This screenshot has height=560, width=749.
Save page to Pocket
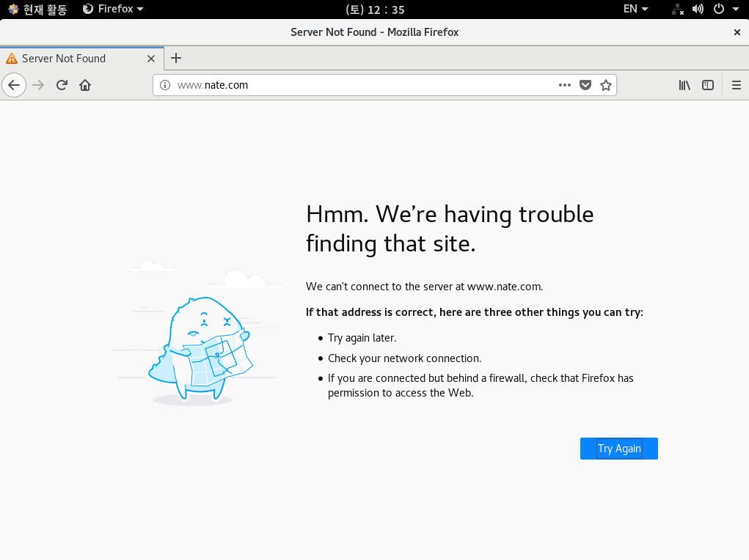[x=585, y=85]
